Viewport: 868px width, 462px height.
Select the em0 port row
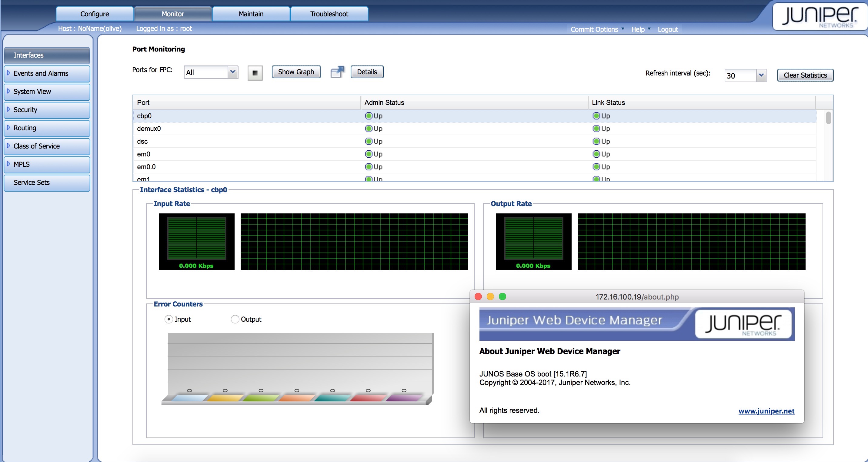click(x=474, y=154)
